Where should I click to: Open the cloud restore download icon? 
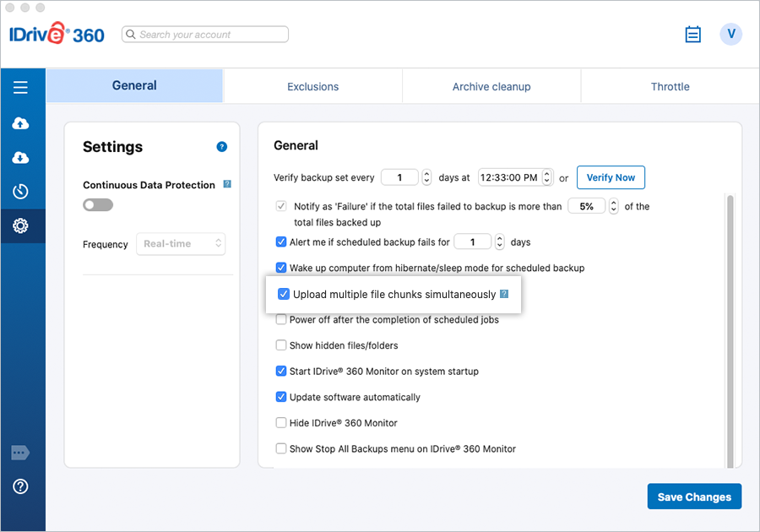(x=21, y=158)
